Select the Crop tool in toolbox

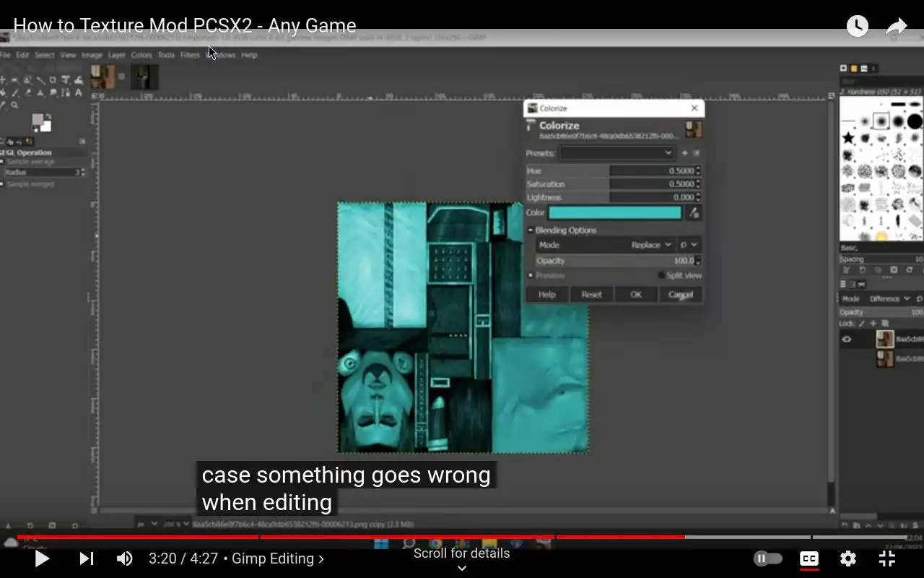tap(53, 79)
